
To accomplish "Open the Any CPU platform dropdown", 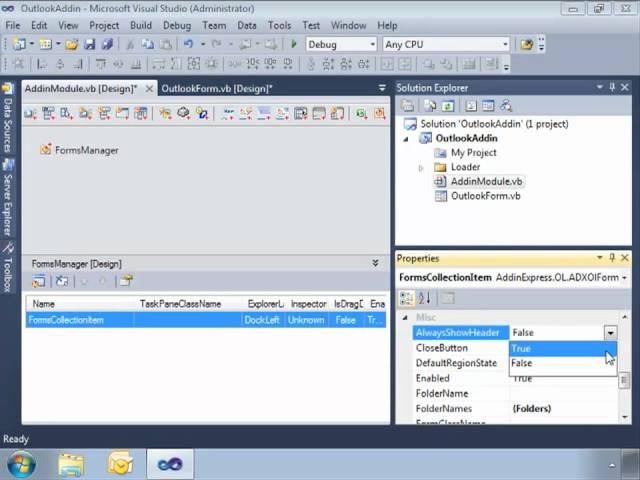I will coord(505,44).
